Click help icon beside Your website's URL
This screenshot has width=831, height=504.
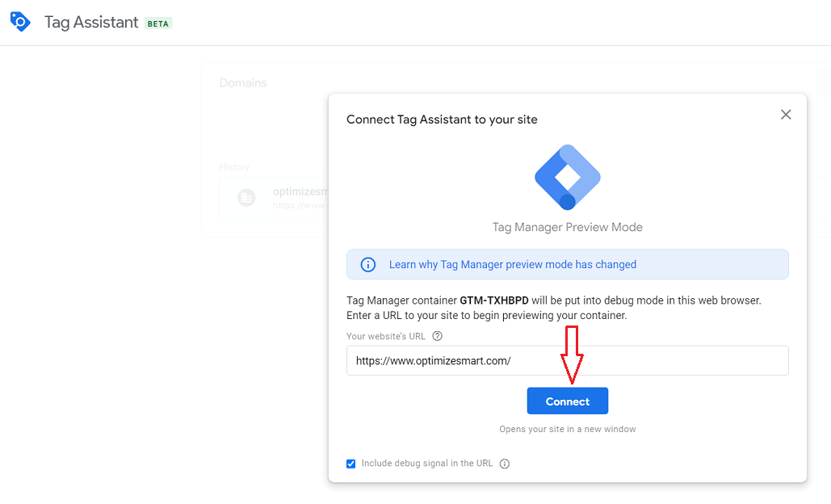click(438, 336)
